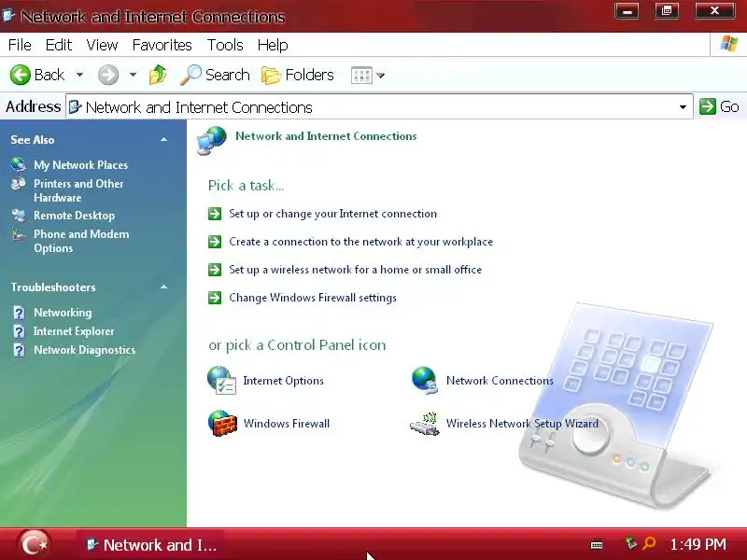Select Set up or change your Internet connection
This screenshot has width=747, height=560.
click(332, 214)
